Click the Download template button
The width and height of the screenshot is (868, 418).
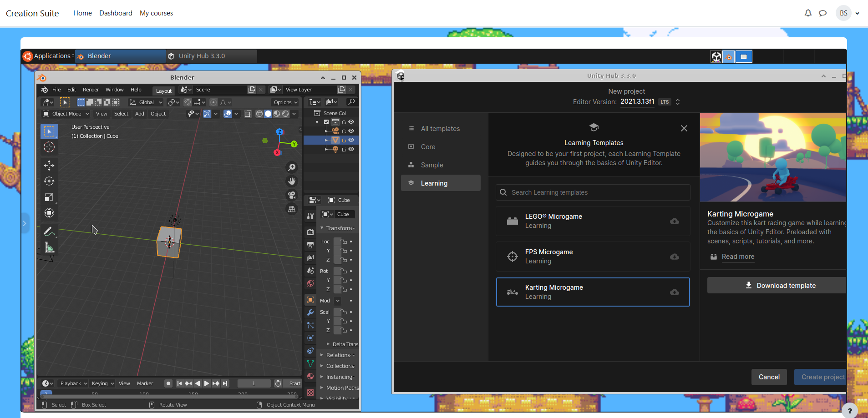pos(777,285)
